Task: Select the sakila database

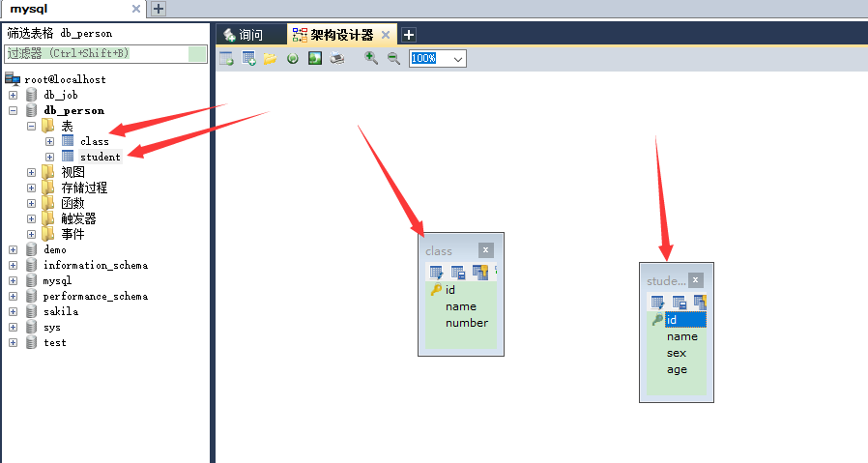Action: [x=61, y=312]
